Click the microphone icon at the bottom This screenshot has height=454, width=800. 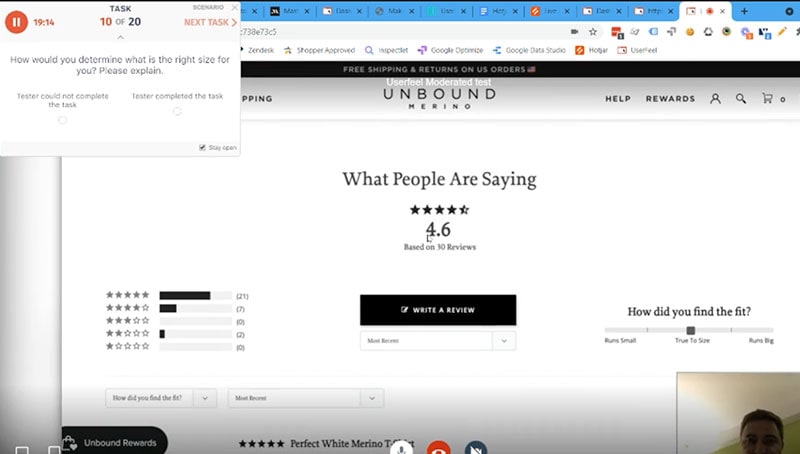[x=401, y=447]
